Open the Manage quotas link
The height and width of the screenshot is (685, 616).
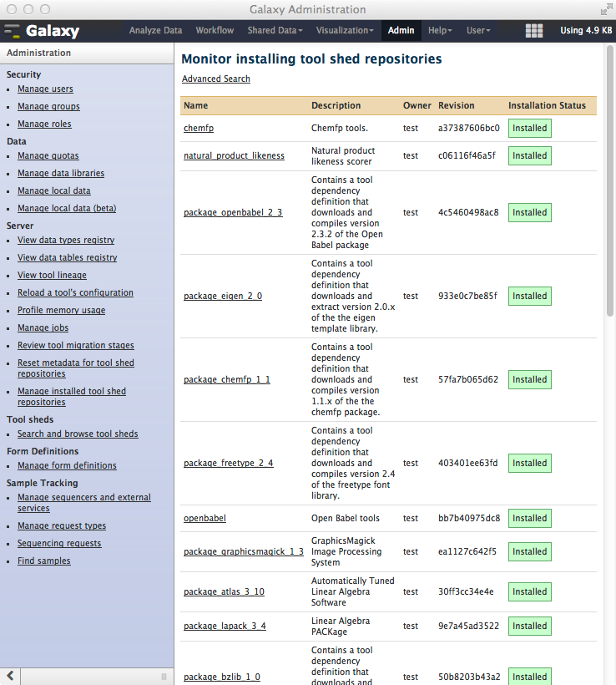point(48,155)
